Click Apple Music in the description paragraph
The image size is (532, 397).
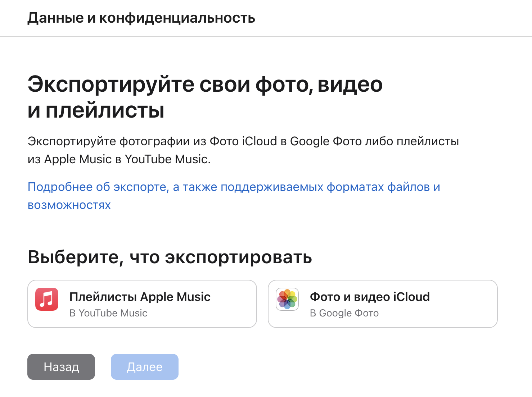click(x=78, y=159)
